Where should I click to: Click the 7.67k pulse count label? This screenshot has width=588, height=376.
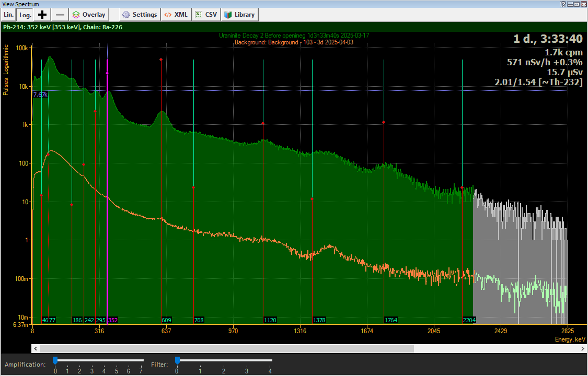(x=40, y=95)
